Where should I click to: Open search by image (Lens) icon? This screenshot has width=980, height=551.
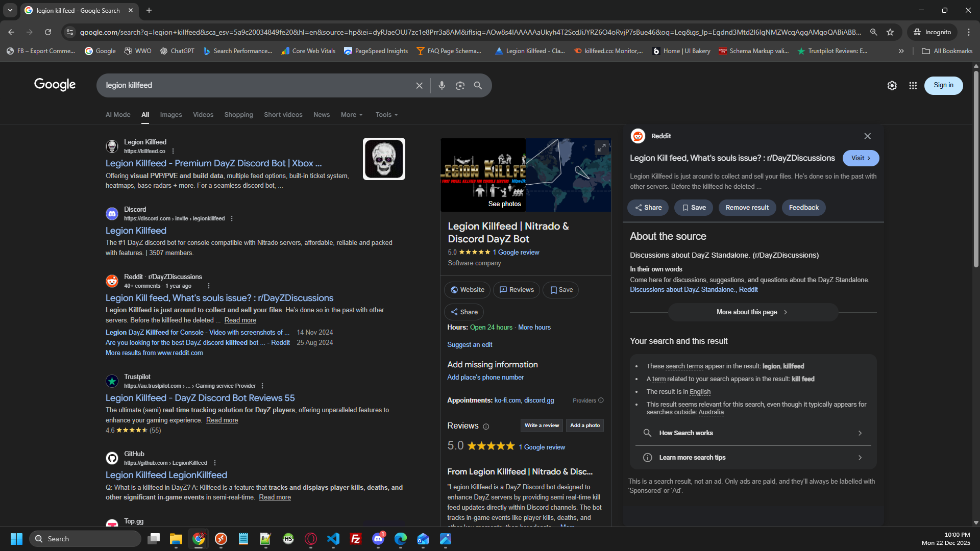pyautogui.click(x=460, y=86)
